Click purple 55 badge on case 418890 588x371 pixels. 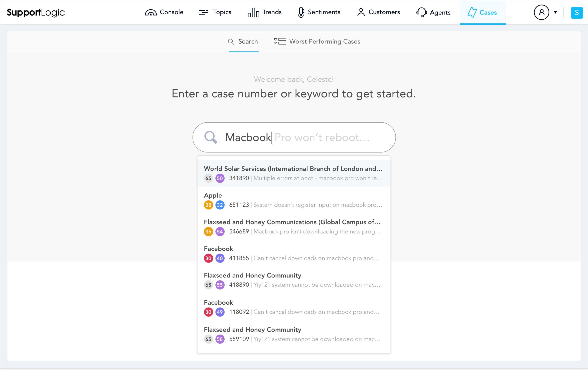point(220,285)
